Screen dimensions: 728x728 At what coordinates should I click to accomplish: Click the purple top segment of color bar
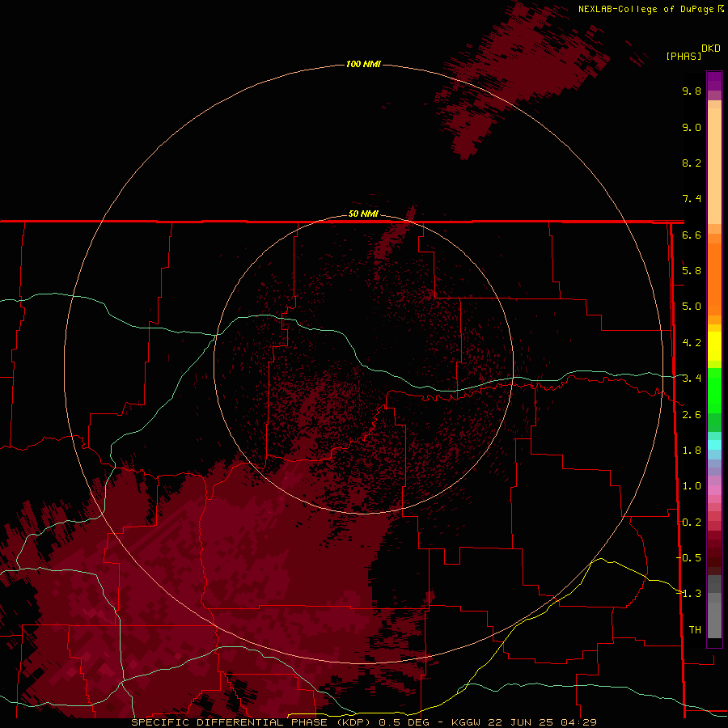tap(714, 81)
